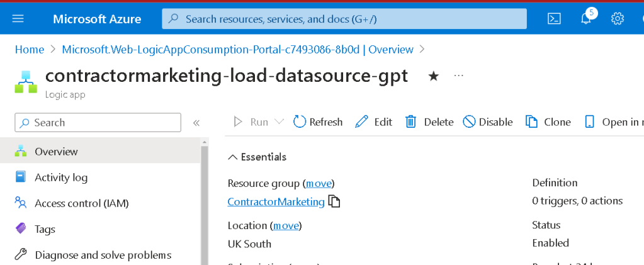This screenshot has width=644, height=265.
Task: Click the Enabled status value
Action: [x=550, y=243]
